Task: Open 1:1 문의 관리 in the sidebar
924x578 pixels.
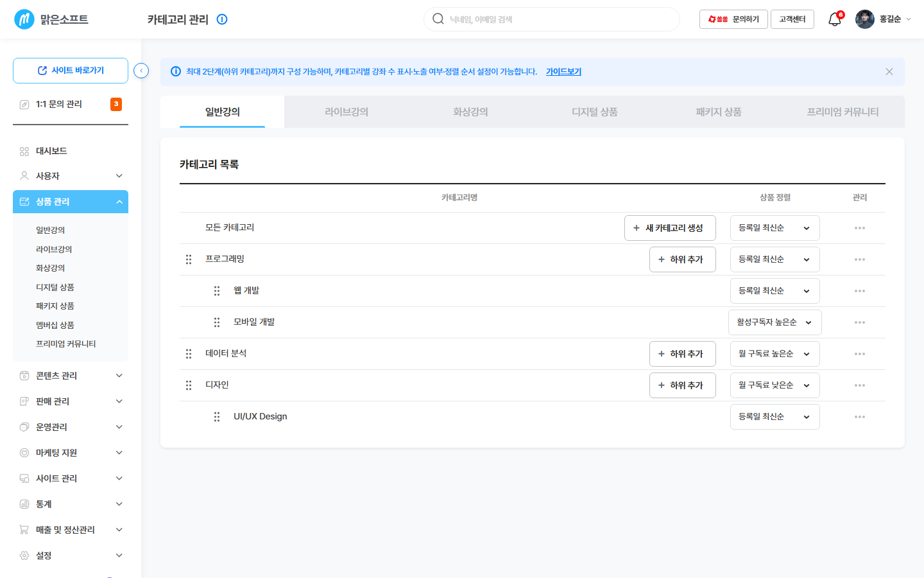Action: tap(71, 104)
